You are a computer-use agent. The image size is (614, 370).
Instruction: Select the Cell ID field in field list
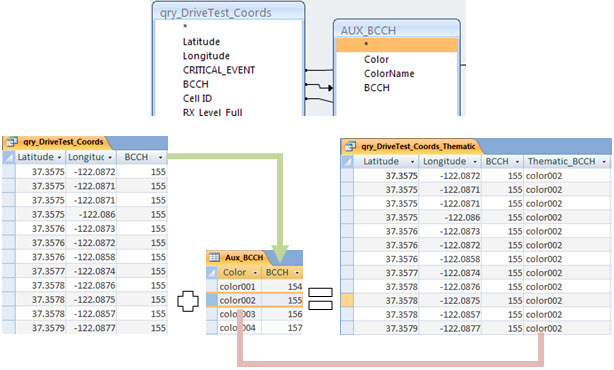(x=197, y=98)
